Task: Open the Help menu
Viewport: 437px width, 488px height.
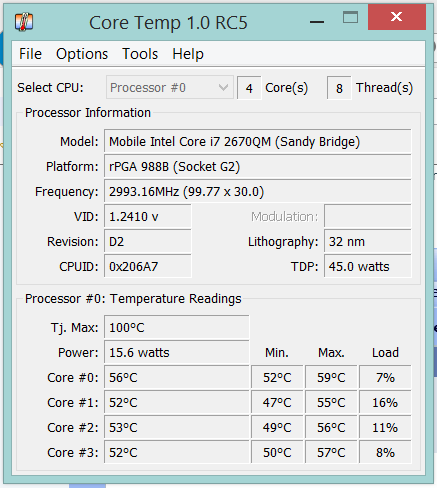Action: (188, 54)
